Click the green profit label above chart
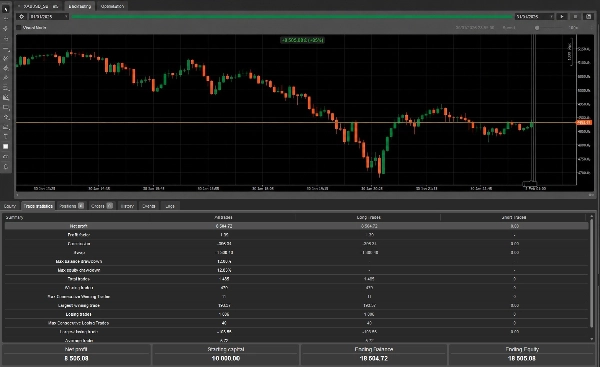 click(x=302, y=40)
